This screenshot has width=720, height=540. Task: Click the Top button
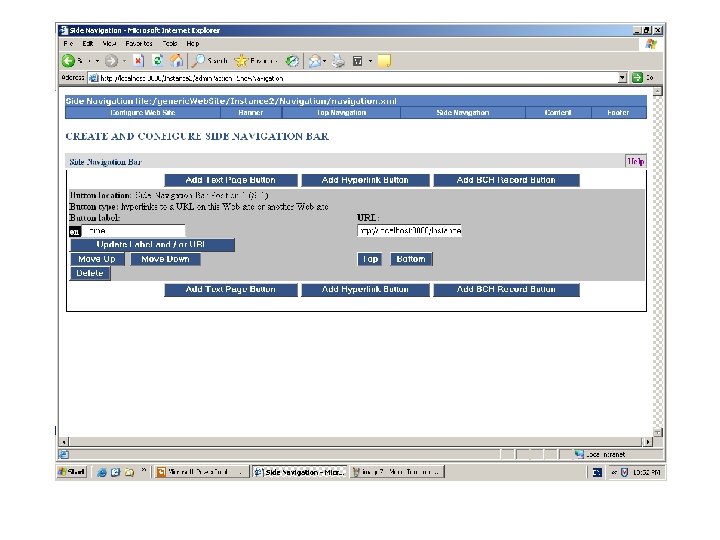[x=369, y=259]
